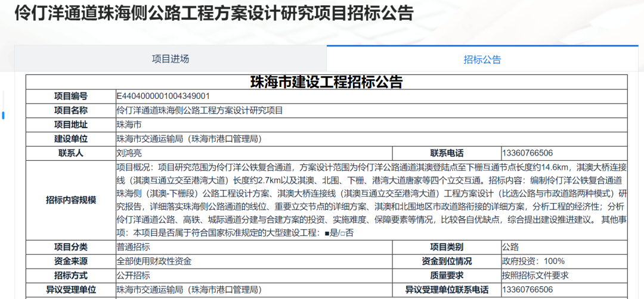The width and height of the screenshot is (644, 299).
Task: Click the 联系电话 label cell
Action: point(447,154)
